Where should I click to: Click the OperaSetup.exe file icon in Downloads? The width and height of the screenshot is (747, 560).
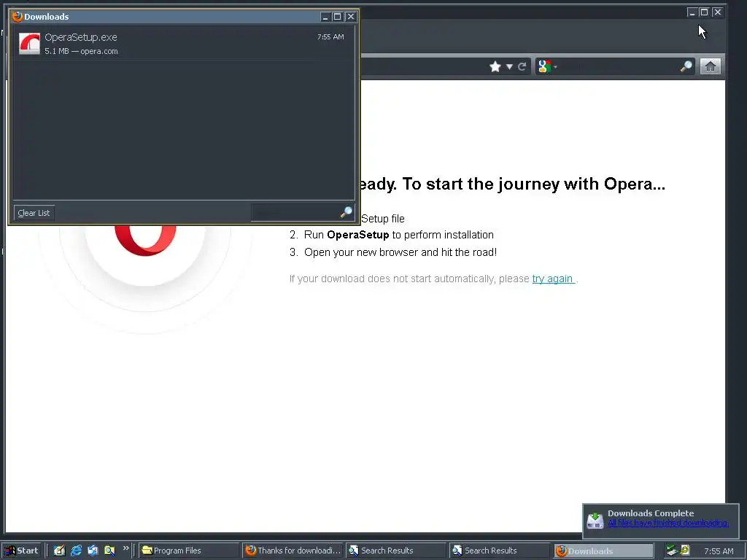point(29,43)
